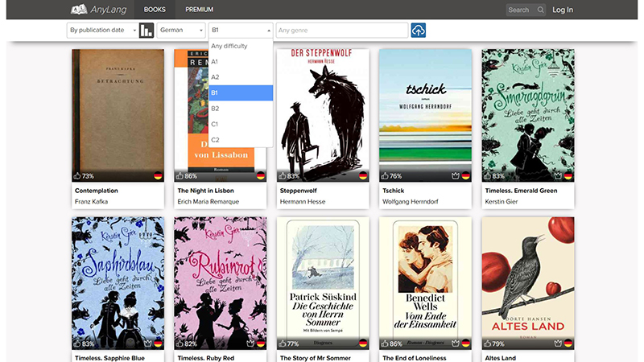The image size is (644, 362).
Task: Click thumbs-up icon on Saphirblau
Action: tap(76, 343)
